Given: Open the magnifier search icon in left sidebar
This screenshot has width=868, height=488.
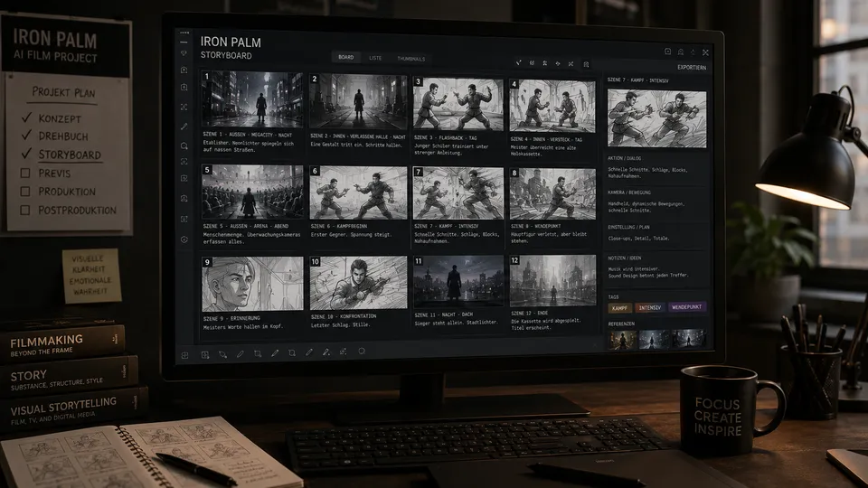Looking at the screenshot, I should [x=184, y=145].
